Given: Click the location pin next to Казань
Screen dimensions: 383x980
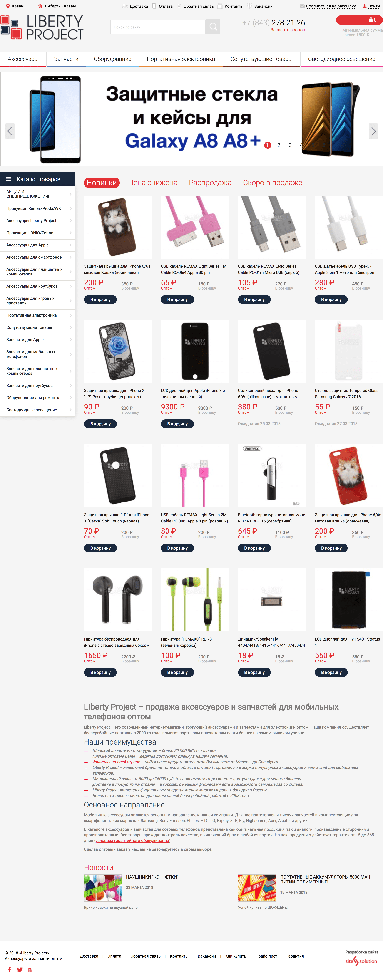Looking at the screenshot, I should click(8, 6).
